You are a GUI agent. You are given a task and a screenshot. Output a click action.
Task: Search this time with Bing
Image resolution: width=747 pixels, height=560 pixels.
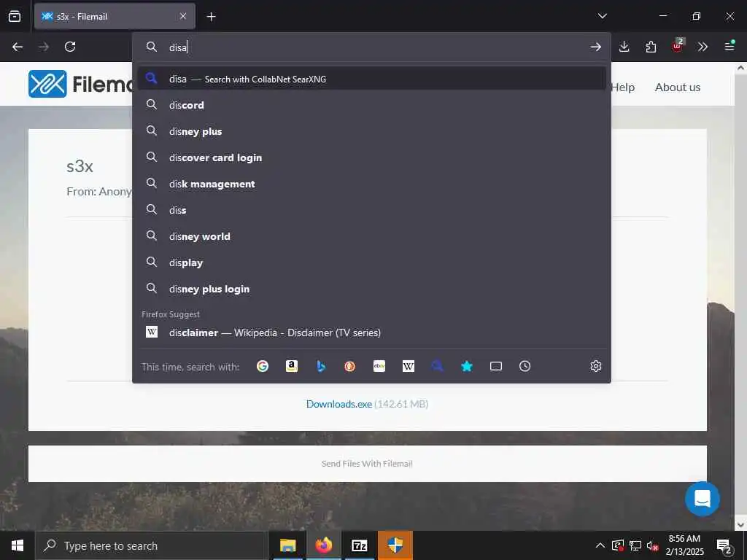[321, 366]
